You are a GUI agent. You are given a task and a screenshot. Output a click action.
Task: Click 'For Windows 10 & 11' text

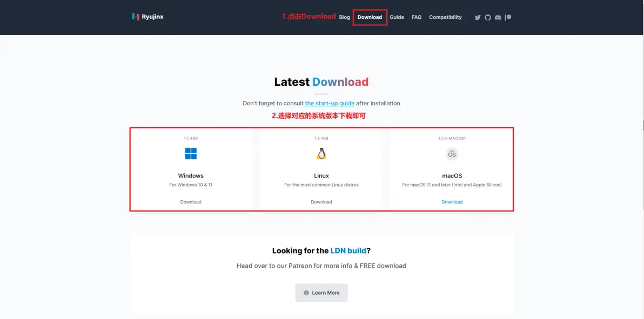tap(191, 185)
